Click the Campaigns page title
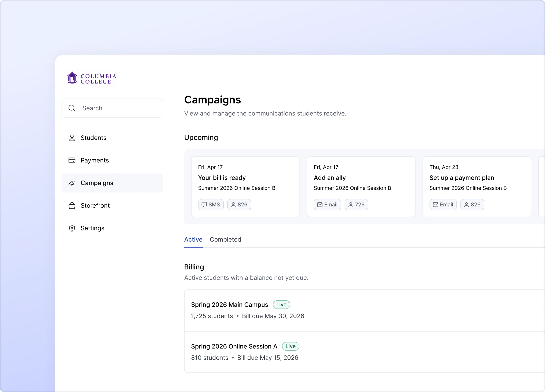Screen dimensions: 545x392 pos(213,100)
